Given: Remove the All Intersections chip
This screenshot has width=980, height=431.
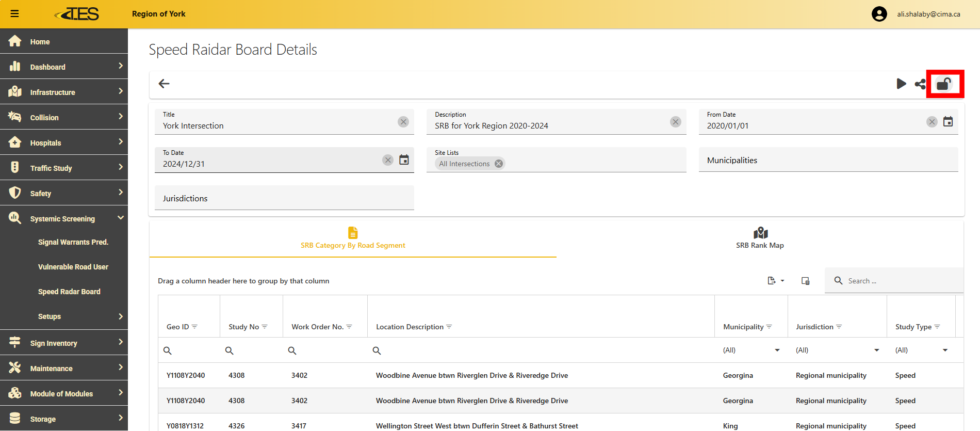Looking at the screenshot, I should (499, 164).
